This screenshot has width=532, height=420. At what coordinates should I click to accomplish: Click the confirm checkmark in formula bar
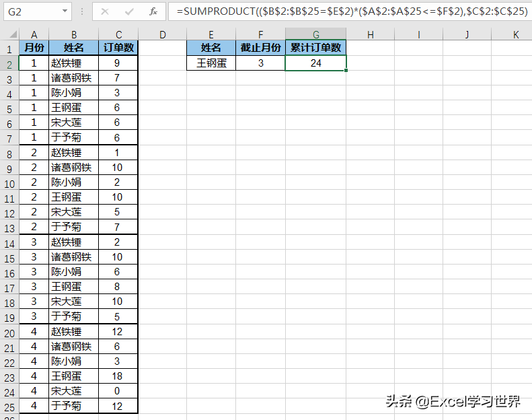click(129, 12)
